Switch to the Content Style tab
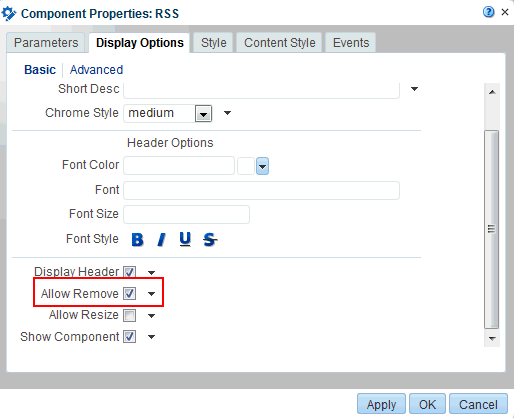Image resolution: width=514 pixels, height=418 pixels. pos(279,43)
